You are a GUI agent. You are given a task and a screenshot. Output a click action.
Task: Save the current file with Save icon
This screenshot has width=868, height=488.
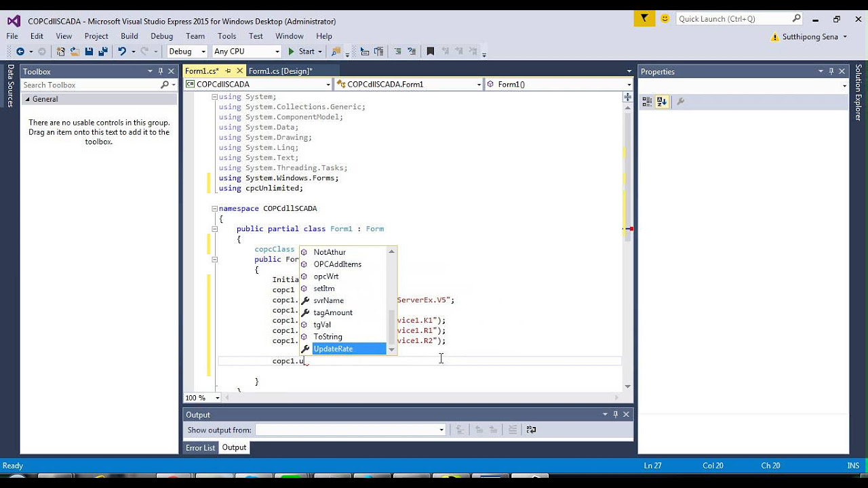click(89, 52)
